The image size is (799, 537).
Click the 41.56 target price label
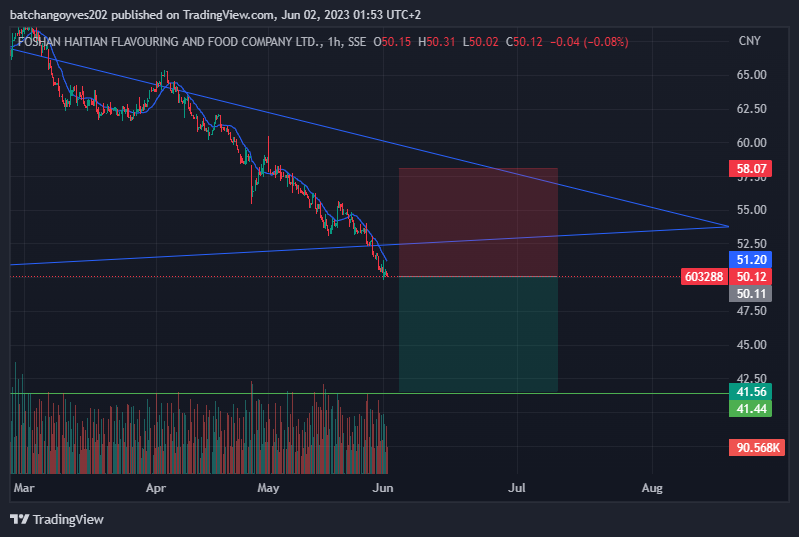coord(751,392)
